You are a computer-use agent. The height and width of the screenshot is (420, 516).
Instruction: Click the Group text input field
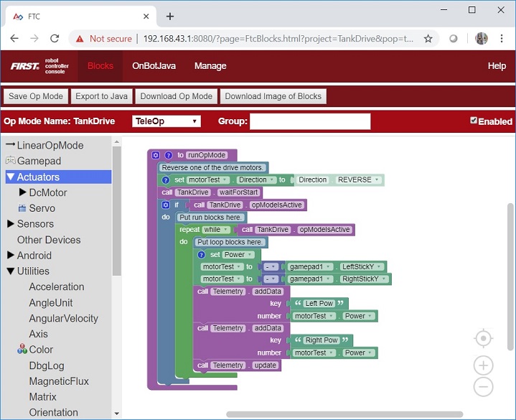pyautogui.click(x=310, y=121)
